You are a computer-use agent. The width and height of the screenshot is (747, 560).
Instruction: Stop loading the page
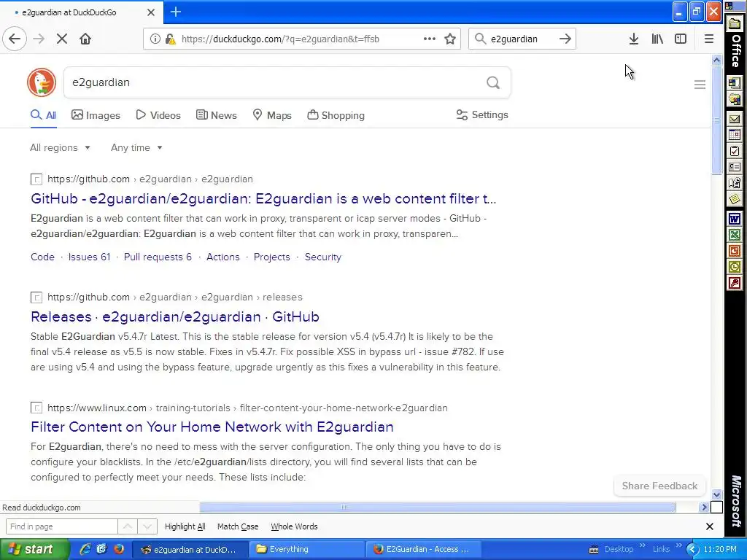tap(61, 39)
